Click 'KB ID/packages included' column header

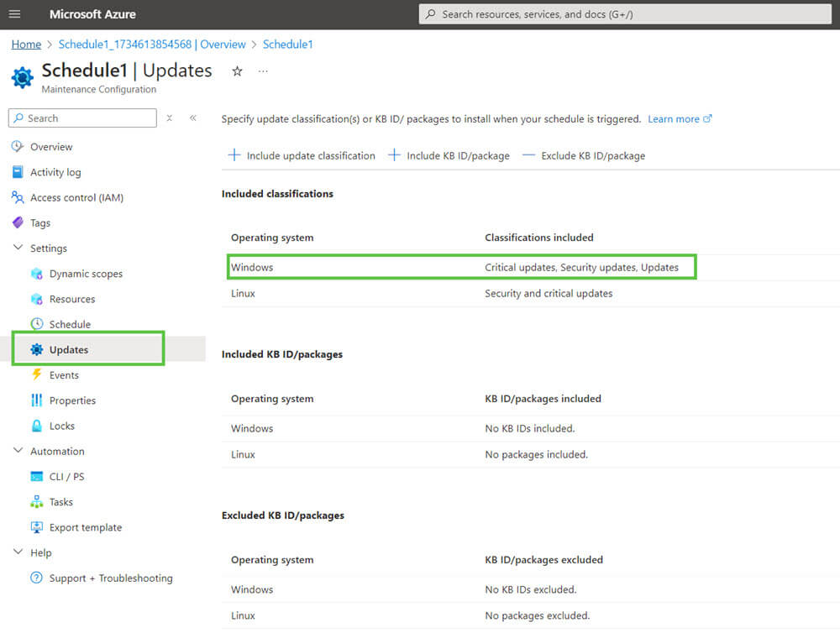(x=543, y=399)
